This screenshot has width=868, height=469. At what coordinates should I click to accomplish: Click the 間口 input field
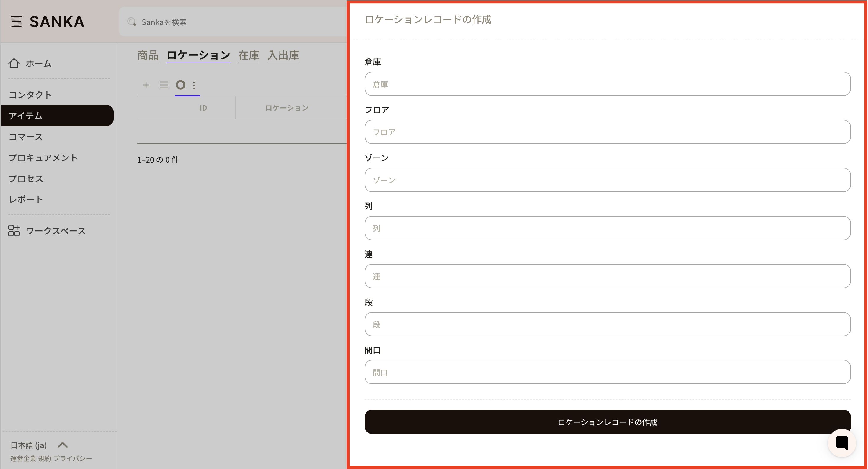[x=607, y=372]
